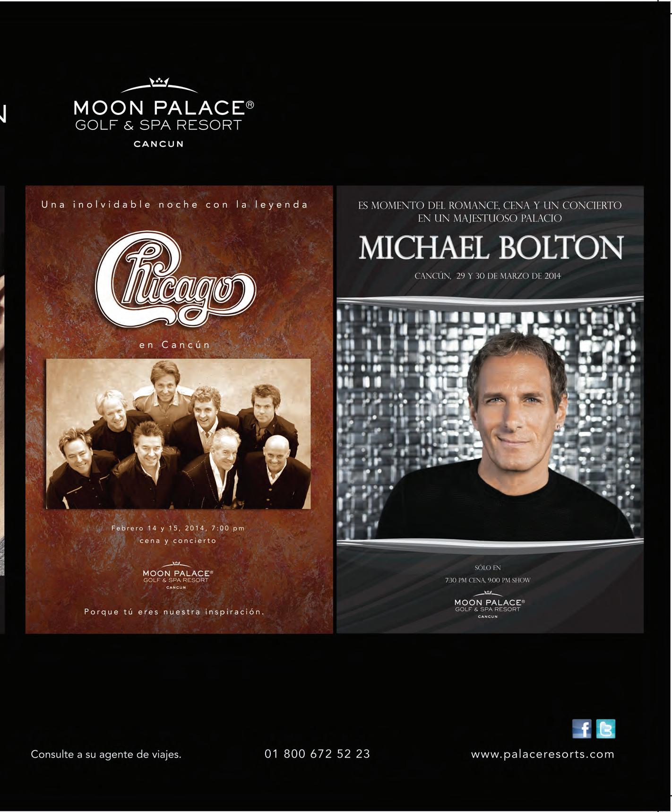Click the Chicago band group photo

178,433
